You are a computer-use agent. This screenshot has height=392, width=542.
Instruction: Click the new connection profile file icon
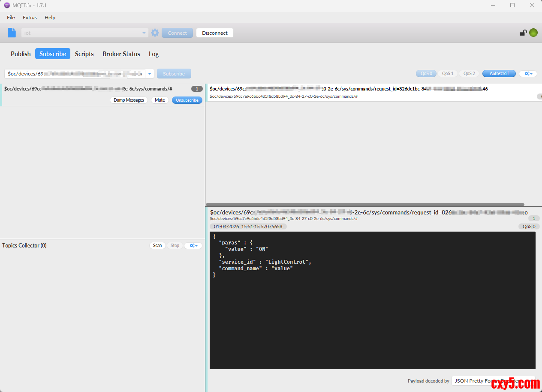[12, 33]
